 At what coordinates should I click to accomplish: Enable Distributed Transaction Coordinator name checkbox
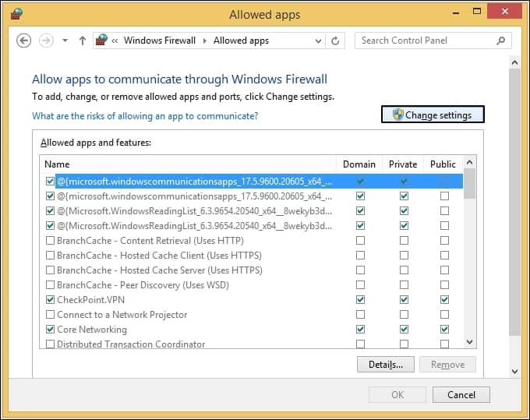pos(50,344)
